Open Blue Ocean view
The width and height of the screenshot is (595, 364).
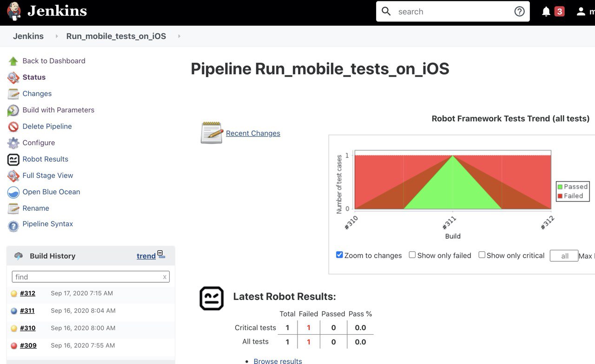click(51, 192)
